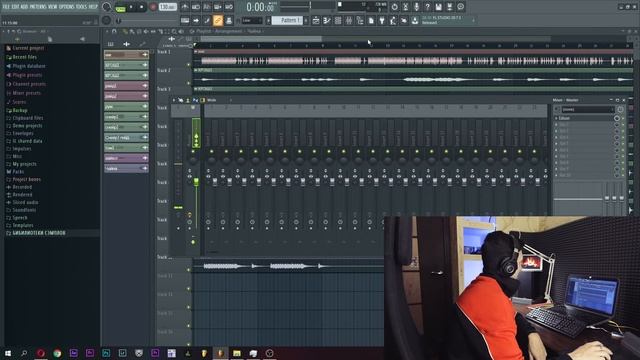Click the master mixer fader
Viewport: 640px width, 360px height.
[x=196, y=182]
